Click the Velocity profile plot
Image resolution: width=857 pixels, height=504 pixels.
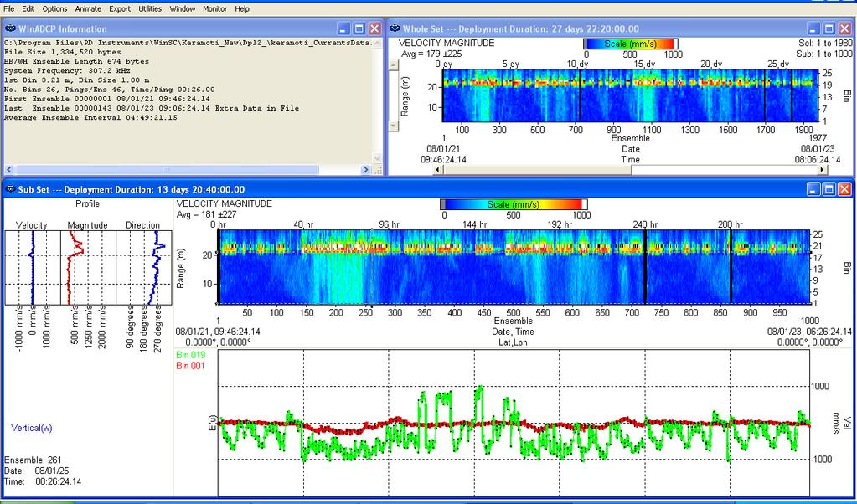[x=33, y=268]
